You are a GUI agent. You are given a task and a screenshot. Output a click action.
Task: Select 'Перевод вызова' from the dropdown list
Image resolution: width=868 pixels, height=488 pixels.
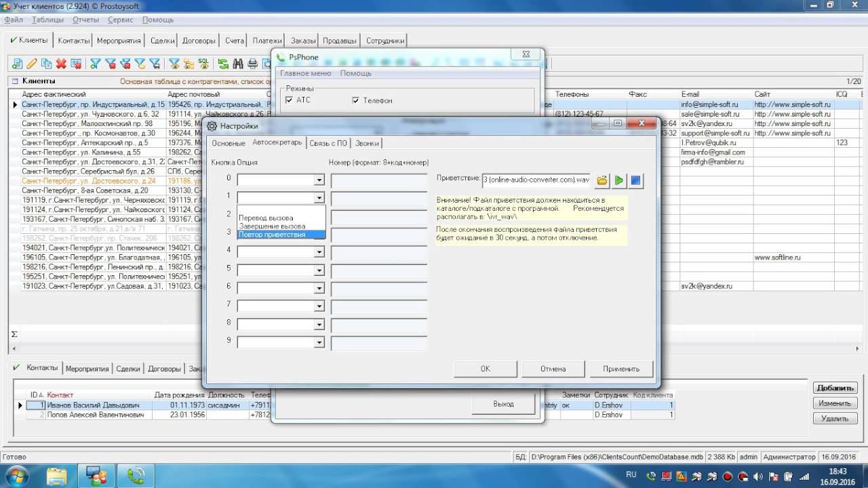tap(281, 218)
